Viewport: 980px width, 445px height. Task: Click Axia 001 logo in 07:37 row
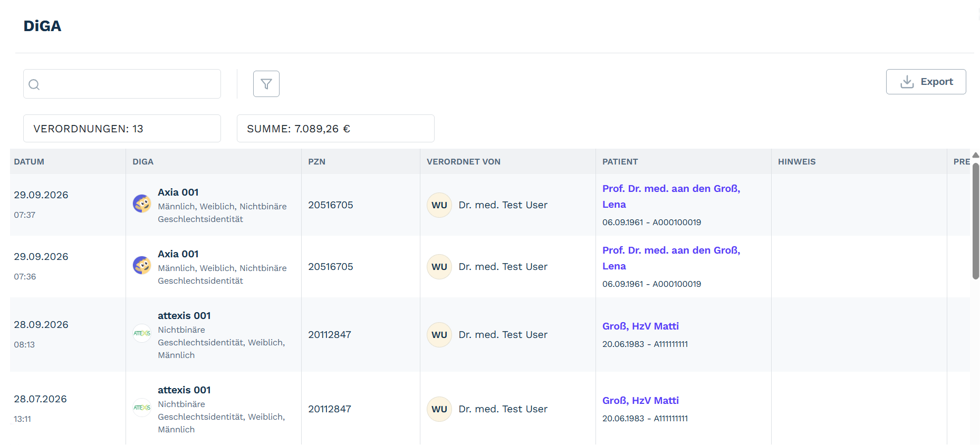(142, 204)
